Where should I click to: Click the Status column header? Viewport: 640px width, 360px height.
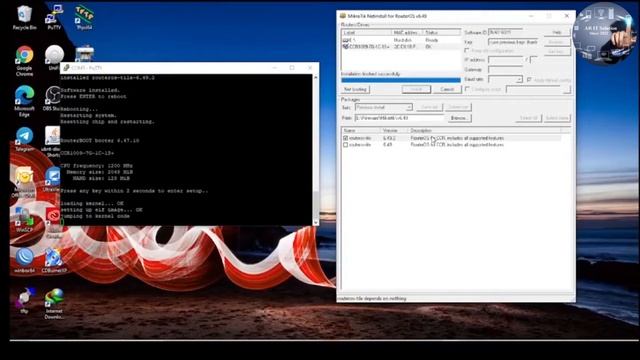coord(442,32)
